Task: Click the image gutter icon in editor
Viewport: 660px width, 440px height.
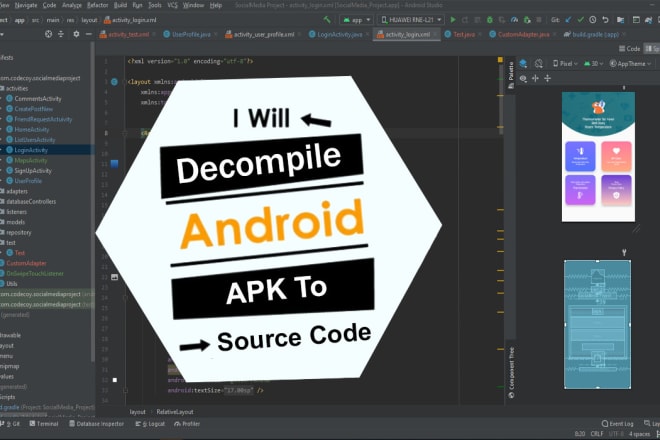Action: tap(114, 277)
